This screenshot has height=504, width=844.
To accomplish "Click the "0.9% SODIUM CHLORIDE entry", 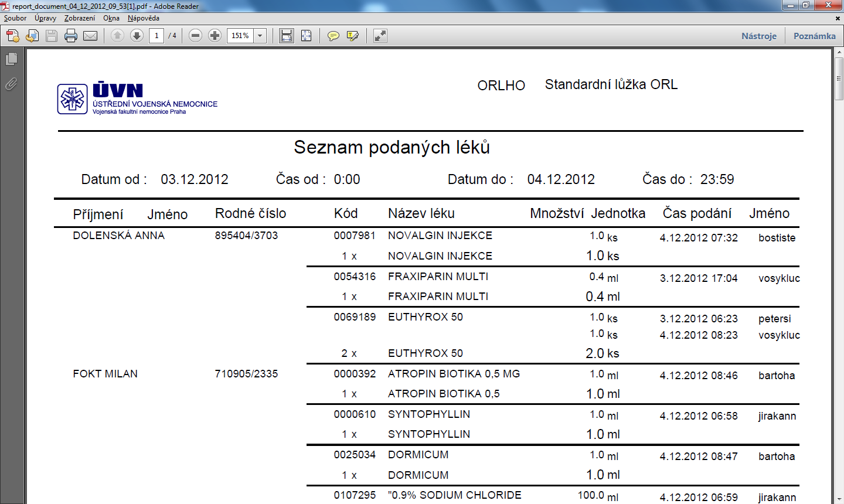I will [454, 495].
